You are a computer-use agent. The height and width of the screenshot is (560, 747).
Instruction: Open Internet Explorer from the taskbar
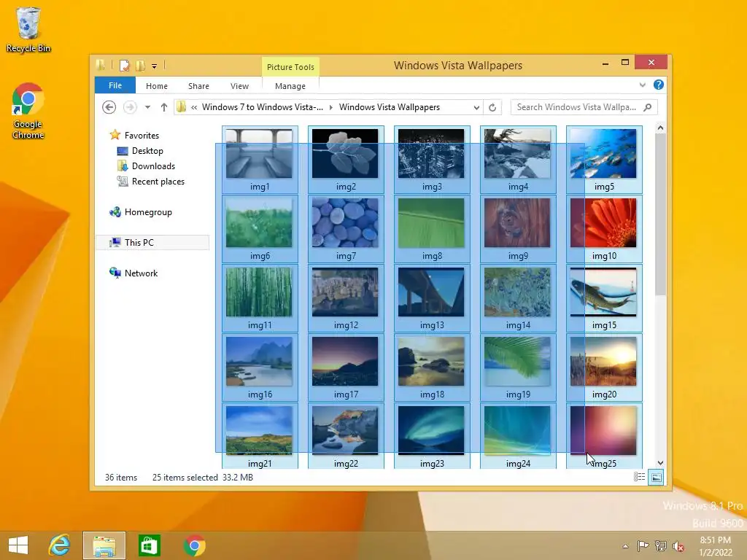click(x=60, y=545)
